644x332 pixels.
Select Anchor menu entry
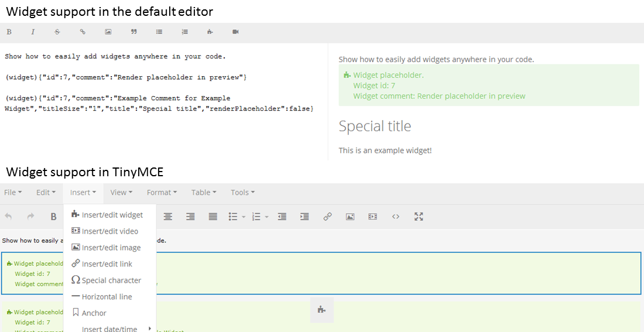pos(110,313)
